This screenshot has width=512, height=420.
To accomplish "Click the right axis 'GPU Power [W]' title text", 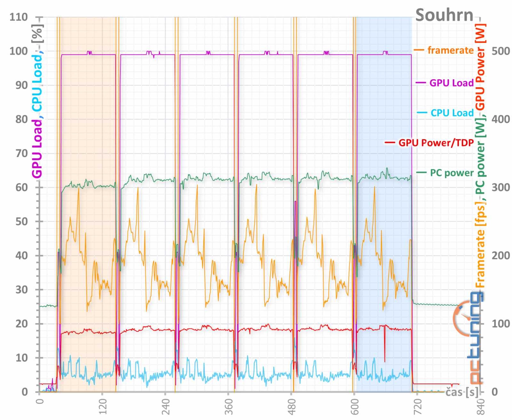I will [480, 67].
